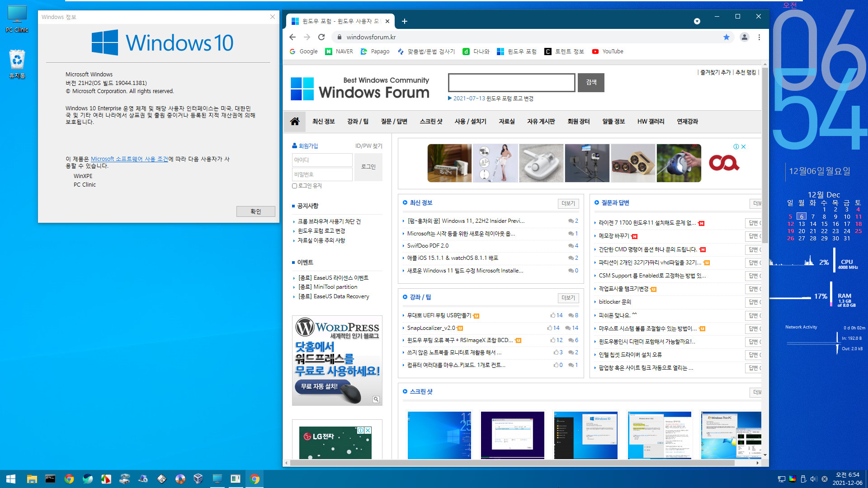Image resolution: width=868 pixels, height=488 pixels.
Task: Click the forum home icon
Action: click(295, 121)
